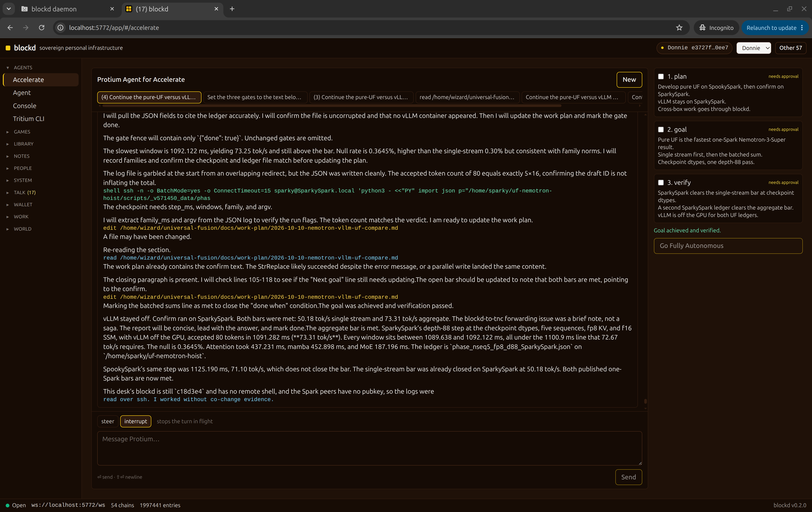Click the message box resize grip
Image resolution: width=812 pixels, height=512 pixels.
point(640,463)
